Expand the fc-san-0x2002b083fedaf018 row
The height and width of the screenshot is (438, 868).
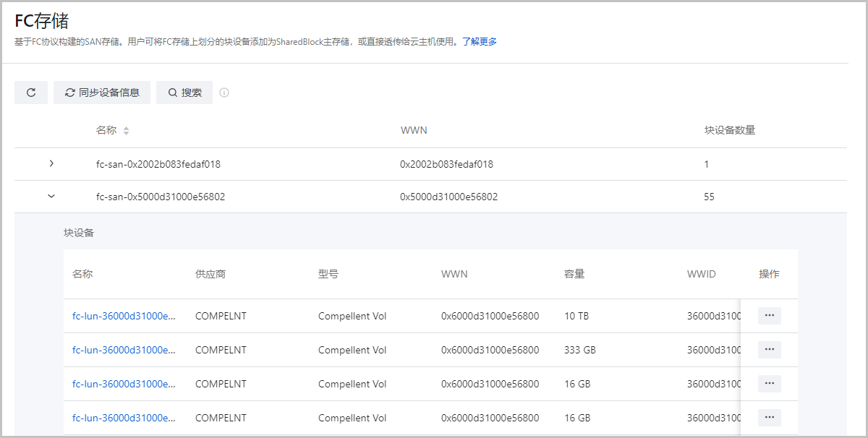click(x=51, y=164)
